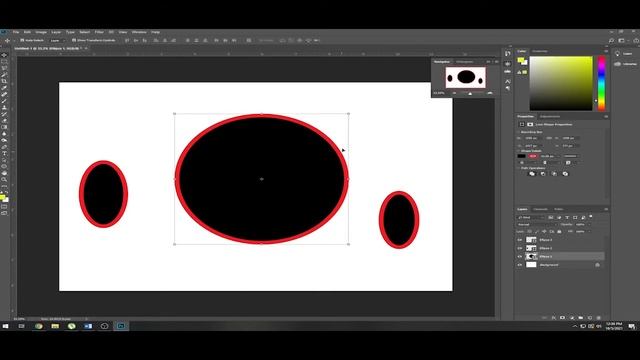Click the Learn panel icon
This screenshot has height=360, width=640.
point(618,54)
